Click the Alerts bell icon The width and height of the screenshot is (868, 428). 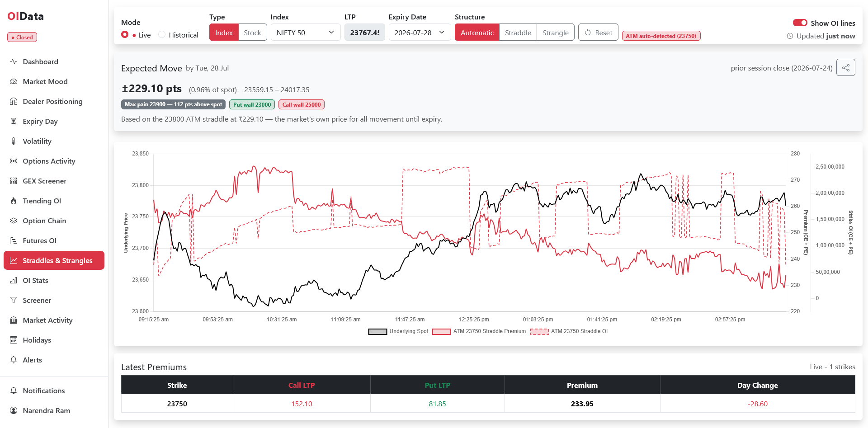[14, 360]
